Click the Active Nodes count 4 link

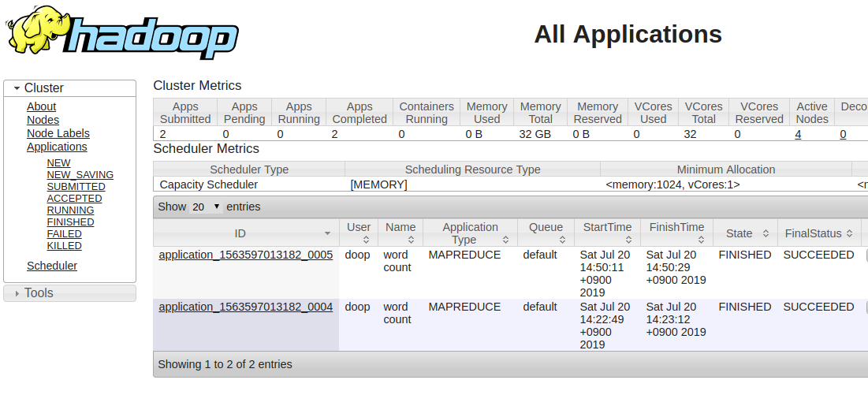[798, 134]
